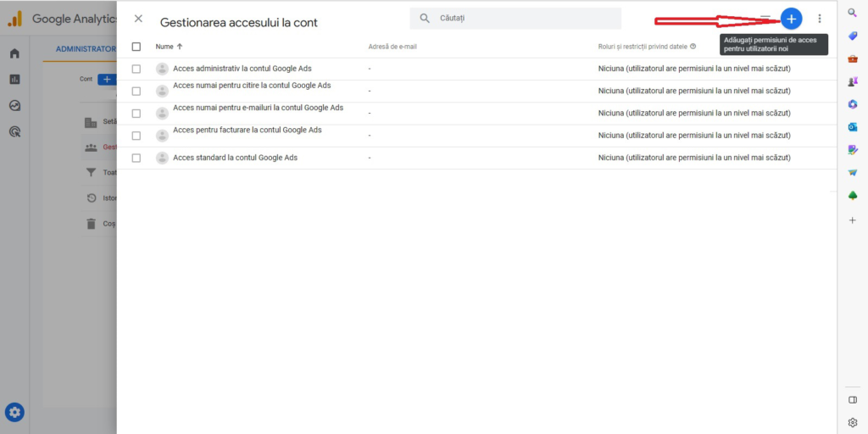The image size is (868, 434).
Task: Check the box for Acces numai pentru e-mailuri
Action: tap(136, 113)
